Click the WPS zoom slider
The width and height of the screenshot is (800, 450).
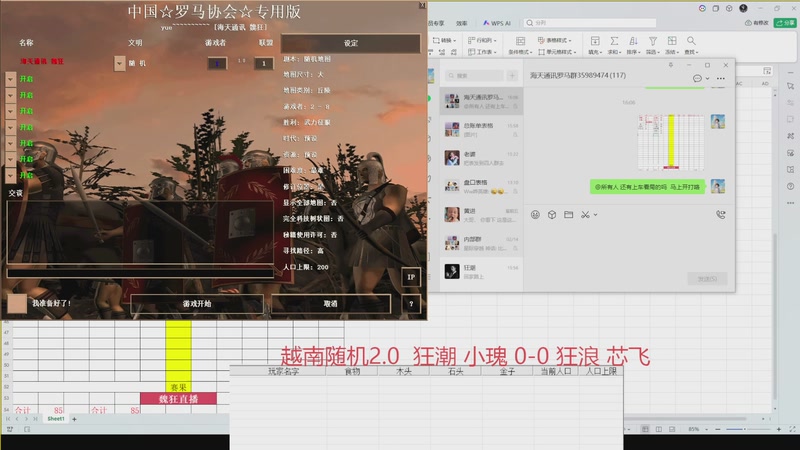[x=747, y=429]
